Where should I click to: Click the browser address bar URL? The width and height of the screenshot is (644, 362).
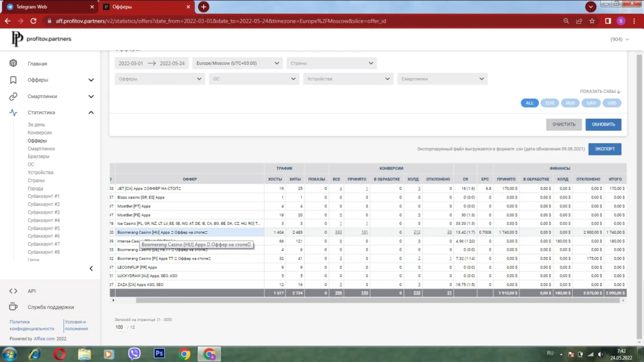pyautogui.click(x=221, y=21)
